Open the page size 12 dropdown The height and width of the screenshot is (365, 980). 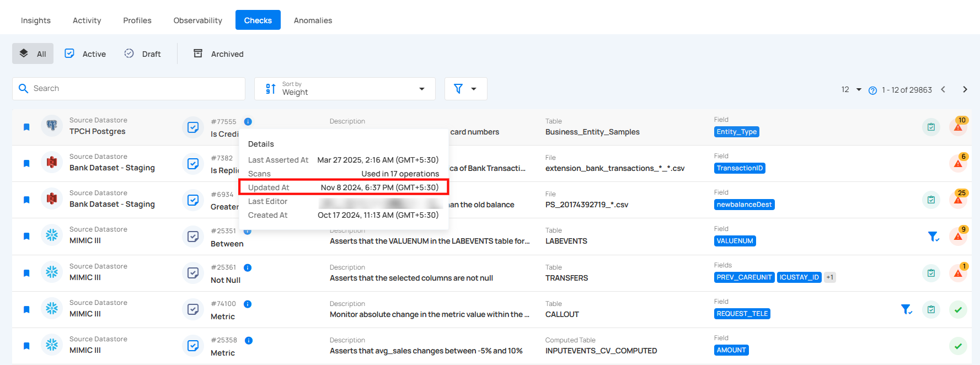851,89
